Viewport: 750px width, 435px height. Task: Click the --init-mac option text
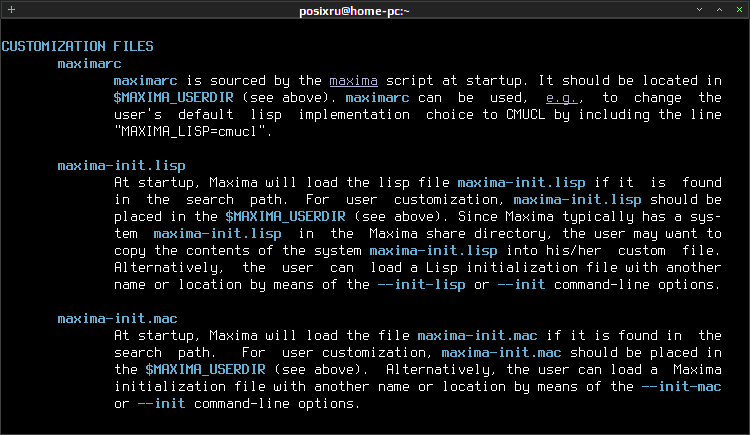tap(682, 387)
